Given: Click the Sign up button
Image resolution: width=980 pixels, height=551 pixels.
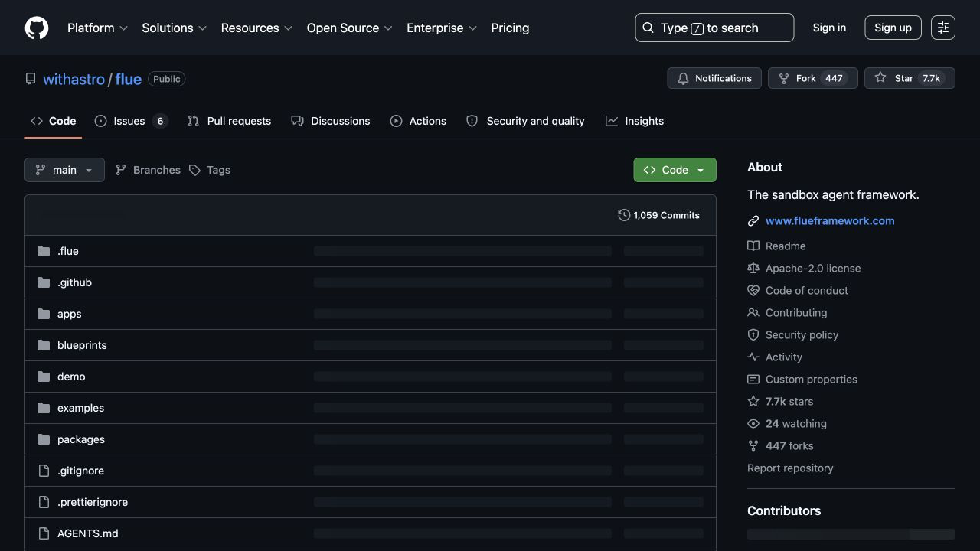Looking at the screenshot, I should click(893, 28).
